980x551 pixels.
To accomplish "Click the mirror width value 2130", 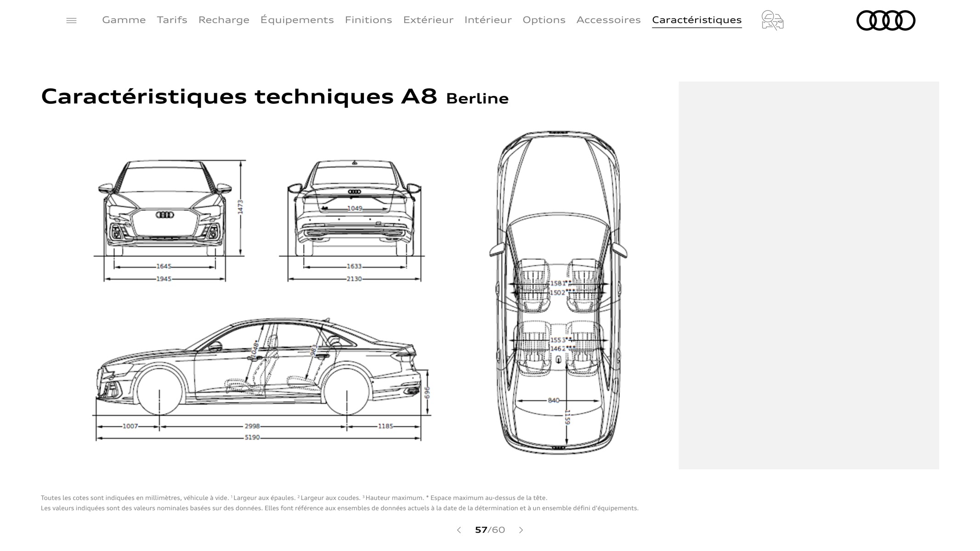I will [354, 279].
